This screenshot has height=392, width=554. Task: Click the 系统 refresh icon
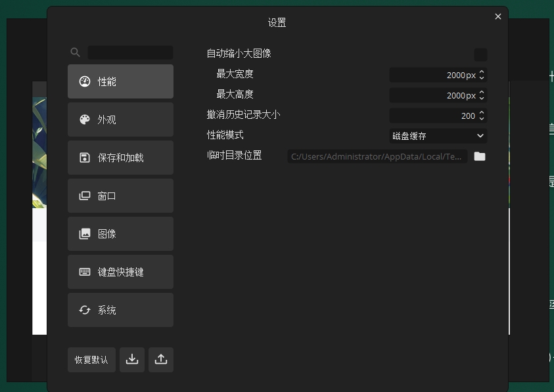(x=84, y=310)
